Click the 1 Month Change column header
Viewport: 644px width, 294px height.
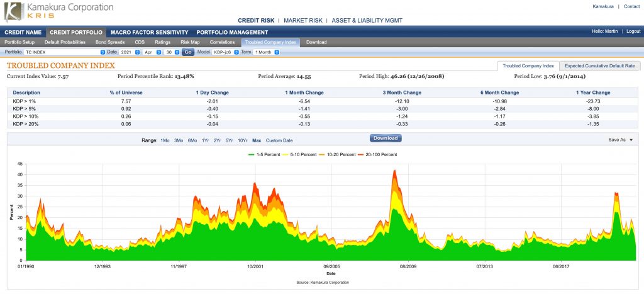(x=304, y=93)
